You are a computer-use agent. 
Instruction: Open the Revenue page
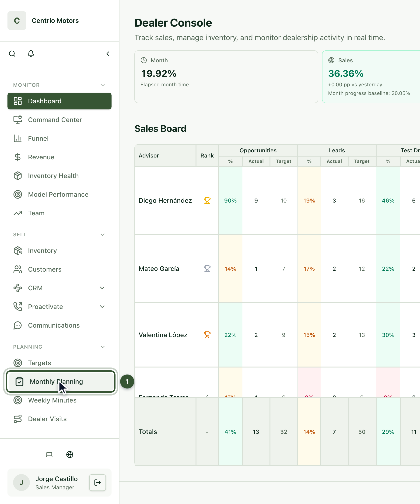[59, 157]
